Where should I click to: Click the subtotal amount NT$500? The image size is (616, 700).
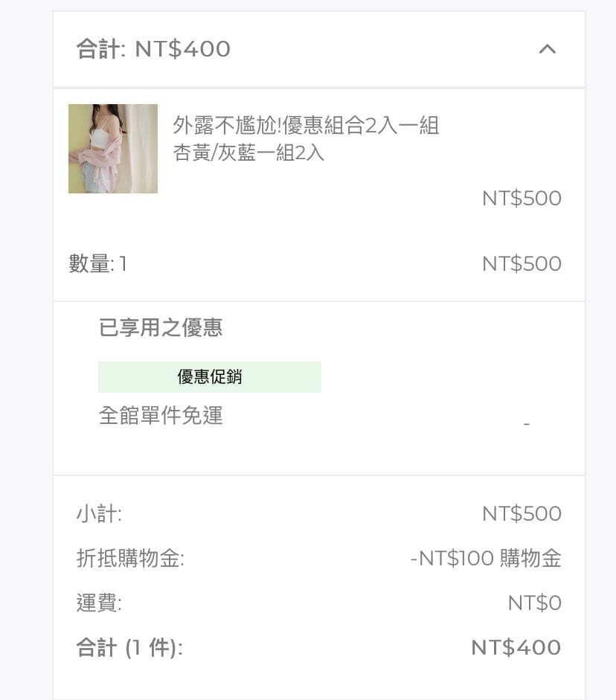tap(522, 513)
